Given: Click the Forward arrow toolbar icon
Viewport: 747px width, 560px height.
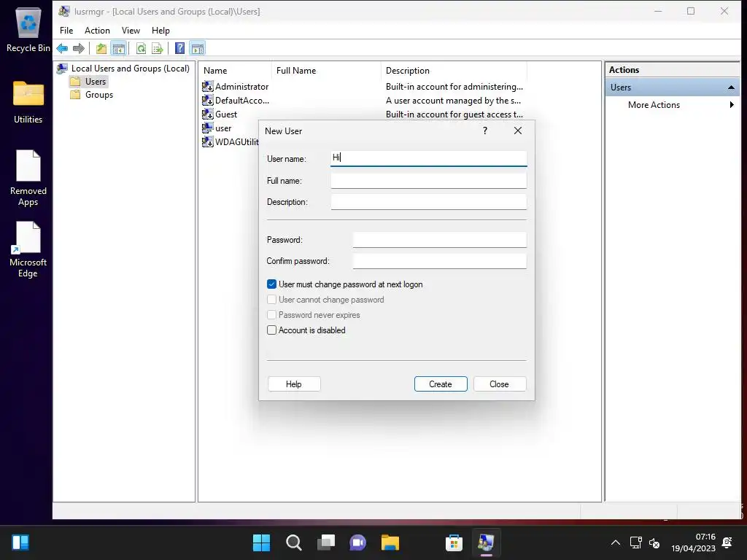Looking at the screenshot, I should point(79,48).
